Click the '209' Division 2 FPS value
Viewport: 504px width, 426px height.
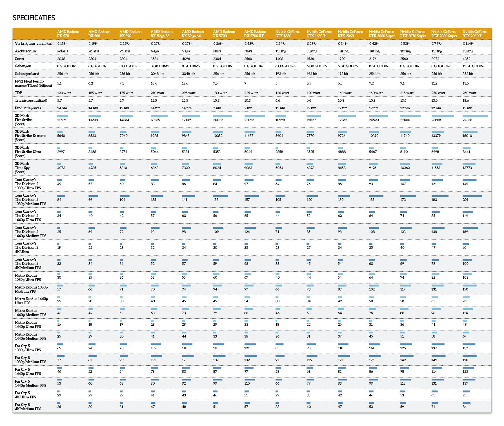pyautogui.click(x=465, y=200)
